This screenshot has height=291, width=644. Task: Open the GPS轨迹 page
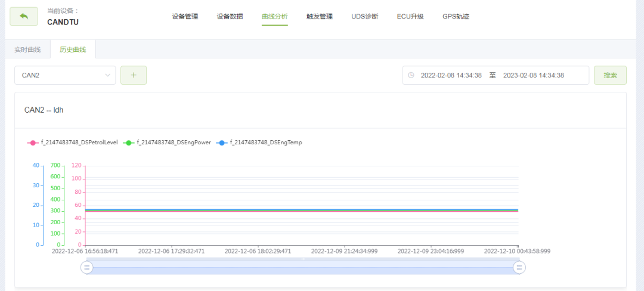pyautogui.click(x=456, y=17)
